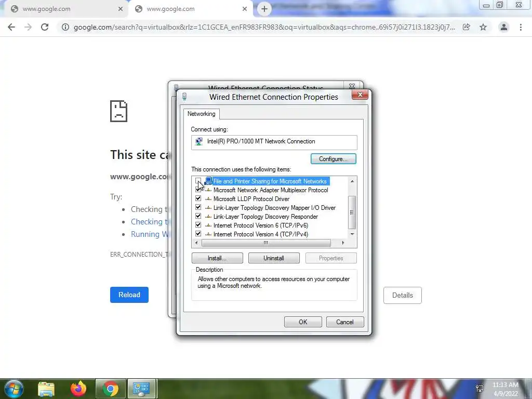Screen dimensions: 532x399
Task: Click the blue Reload button on error page
Action: coord(129,295)
